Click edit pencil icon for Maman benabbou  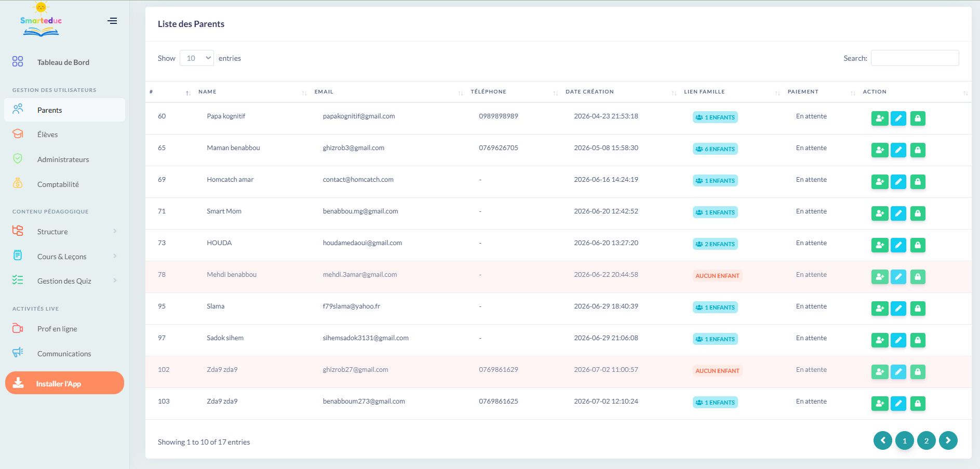point(898,150)
